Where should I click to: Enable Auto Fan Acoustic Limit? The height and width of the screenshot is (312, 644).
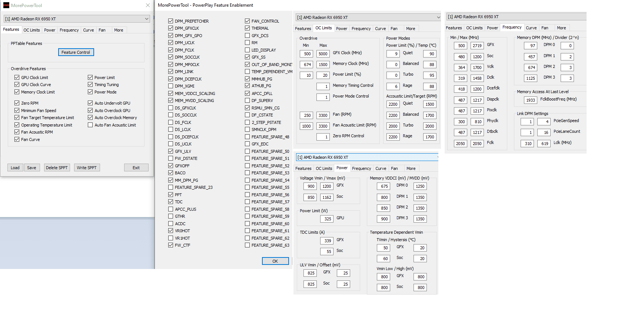click(x=90, y=125)
